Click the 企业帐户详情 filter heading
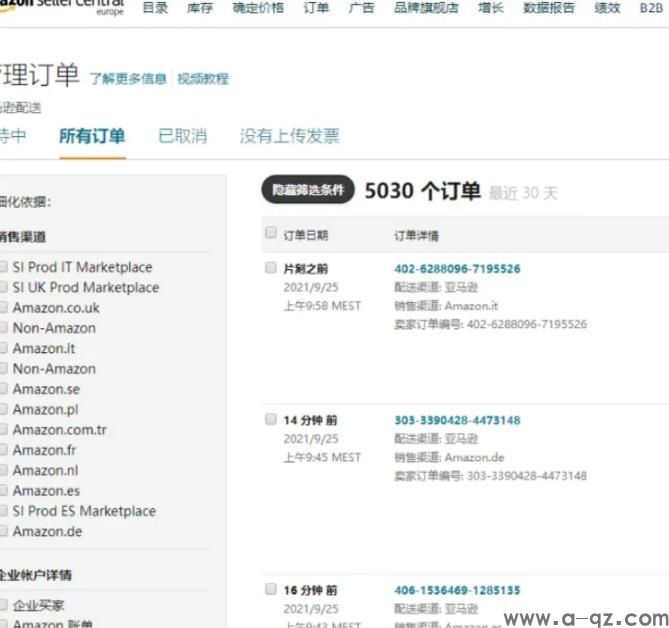The width and height of the screenshot is (669, 628). [35, 575]
